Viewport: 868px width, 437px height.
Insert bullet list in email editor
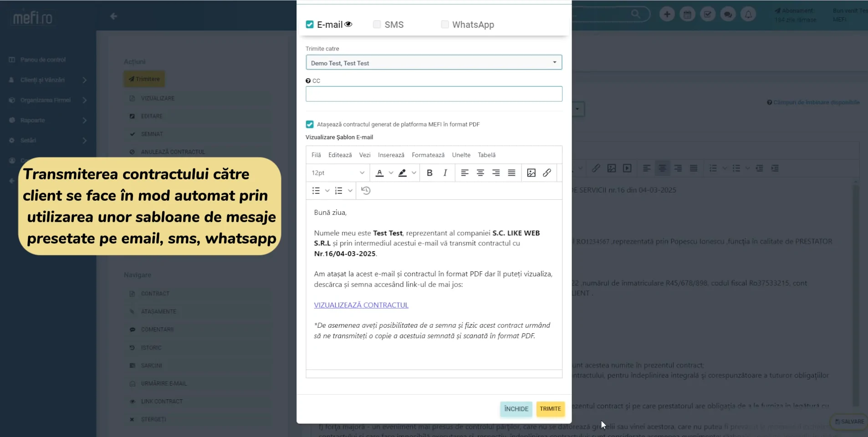tap(316, 190)
